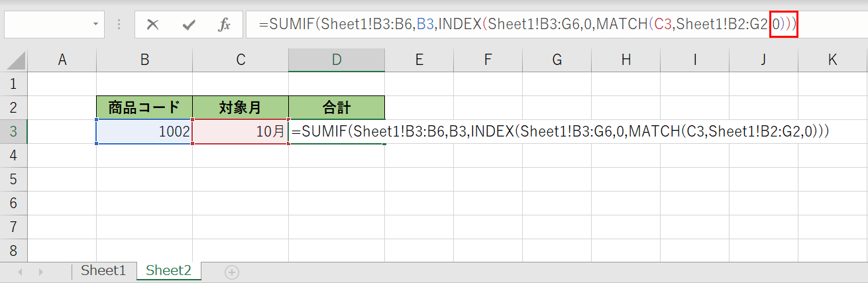Select column K header

pyautogui.click(x=832, y=60)
